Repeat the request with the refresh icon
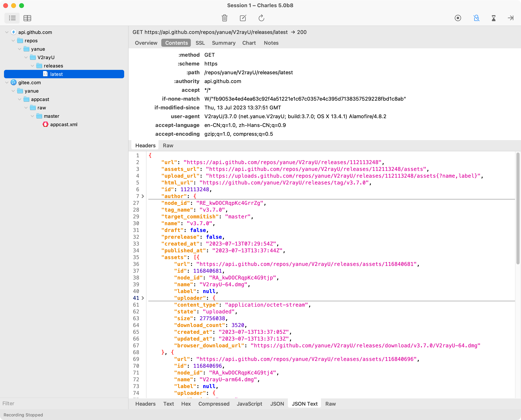This screenshot has width=521, height=420. [261, 18]
